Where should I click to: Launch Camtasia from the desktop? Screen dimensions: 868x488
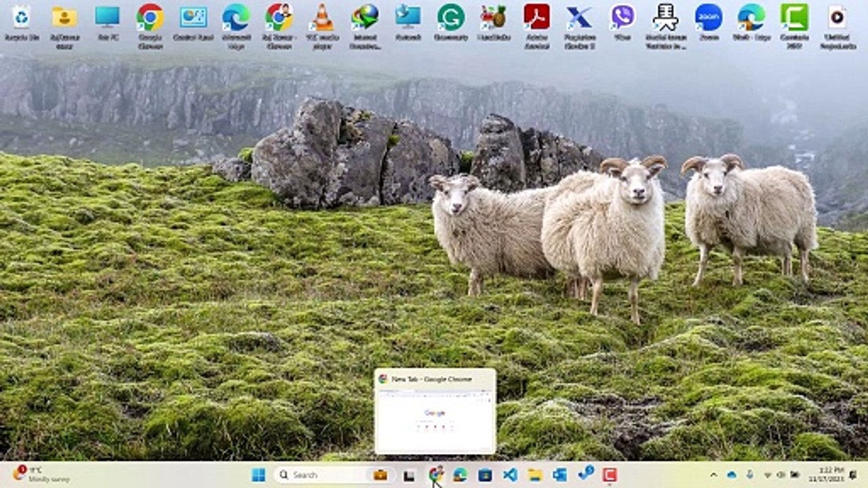pyautogui.click(x=794, y=27)
